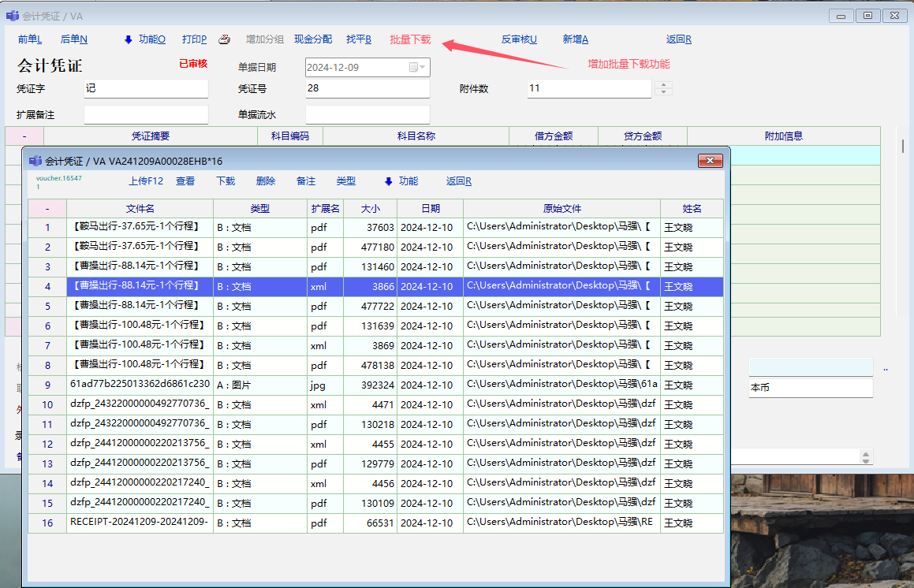Decrease 附件数 with the down stepper arrow
This screenshot has width=914, height=588.
663,92
